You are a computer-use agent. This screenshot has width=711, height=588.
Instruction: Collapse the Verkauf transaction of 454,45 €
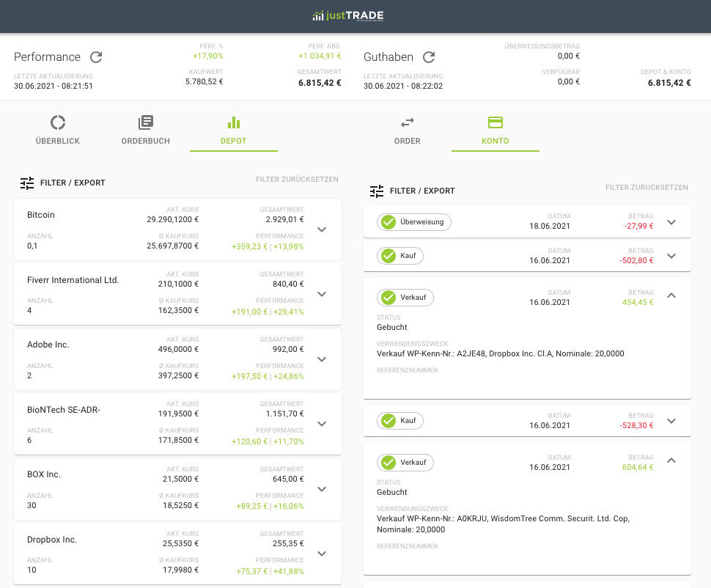tap(671, 295)
